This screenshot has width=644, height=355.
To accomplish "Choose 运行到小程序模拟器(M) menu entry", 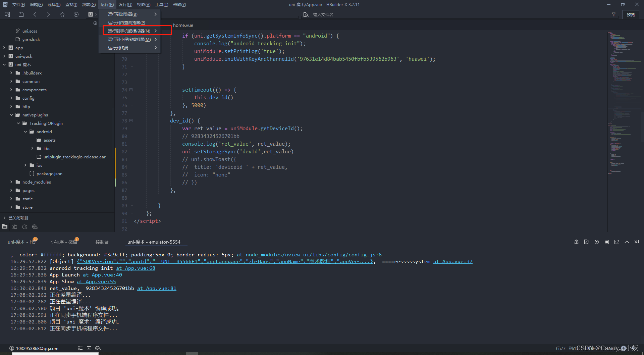I will click(x=129, y=39).
